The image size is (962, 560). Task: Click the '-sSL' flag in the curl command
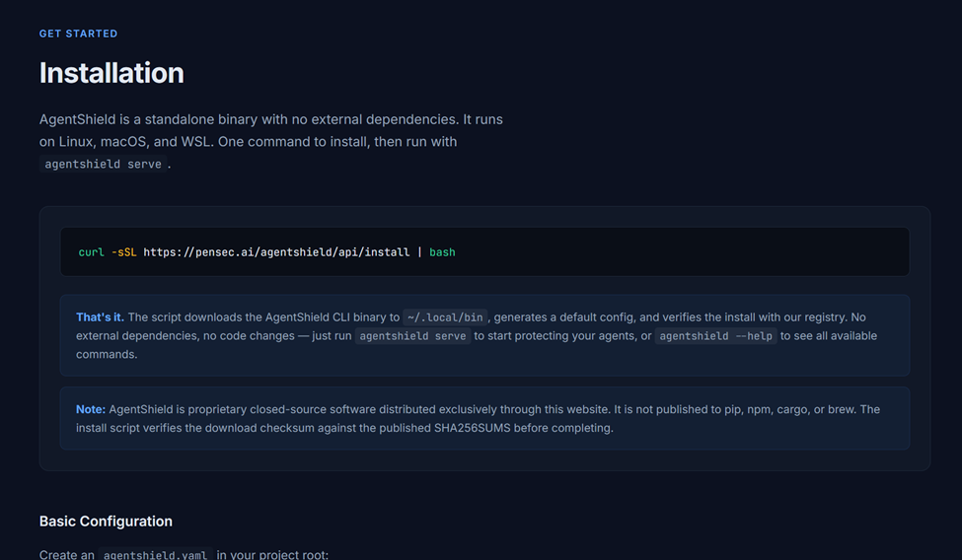[124, 252]
